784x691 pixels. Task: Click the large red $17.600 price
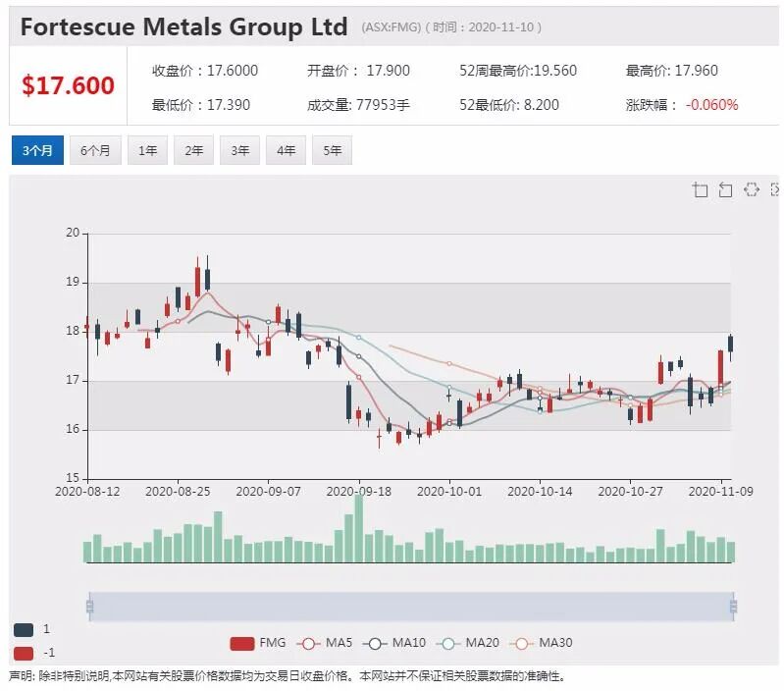point(68,85)
